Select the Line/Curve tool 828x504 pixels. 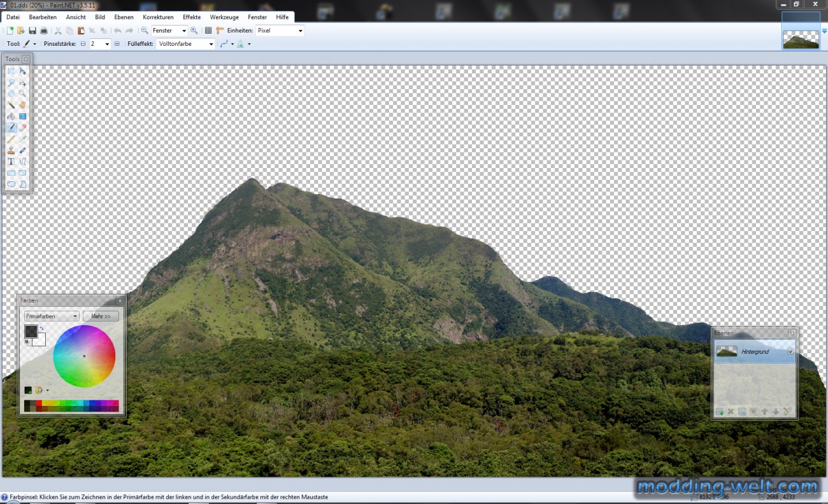coord(23,162)
